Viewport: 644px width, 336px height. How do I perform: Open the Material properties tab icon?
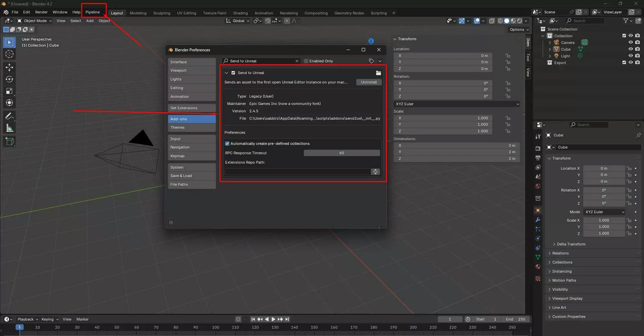(x=538, y=267)
